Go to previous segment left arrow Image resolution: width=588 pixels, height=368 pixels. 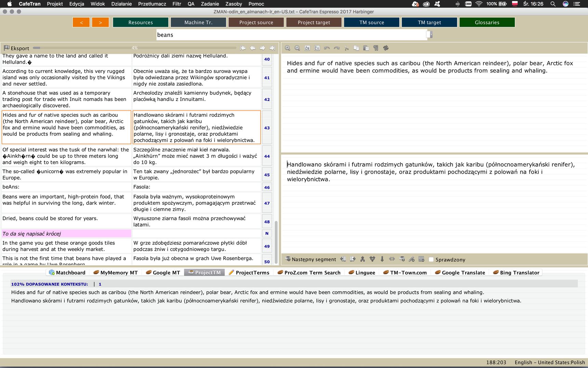(x=253, y=48)
